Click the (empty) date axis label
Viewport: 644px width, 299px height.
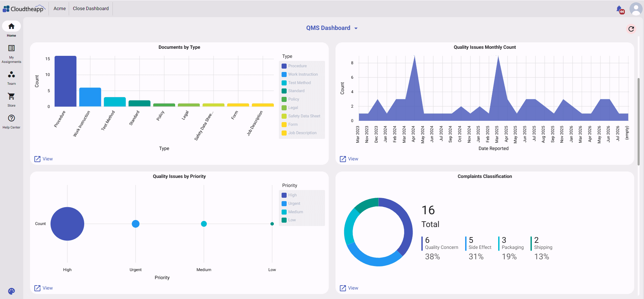(x=627, y=133)
